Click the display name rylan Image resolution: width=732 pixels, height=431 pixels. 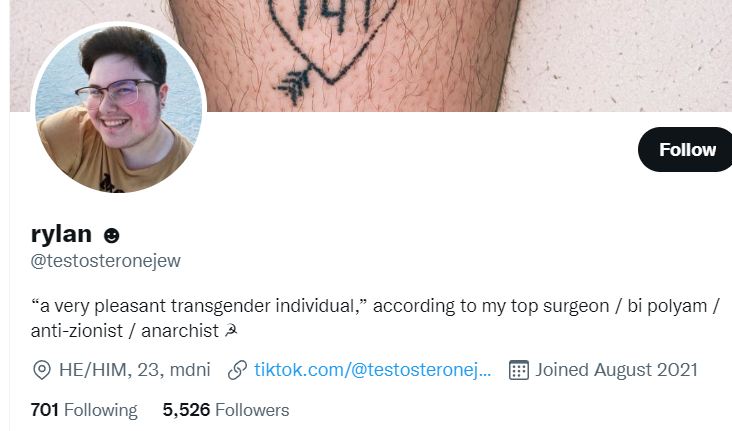[x=61, y=234]
